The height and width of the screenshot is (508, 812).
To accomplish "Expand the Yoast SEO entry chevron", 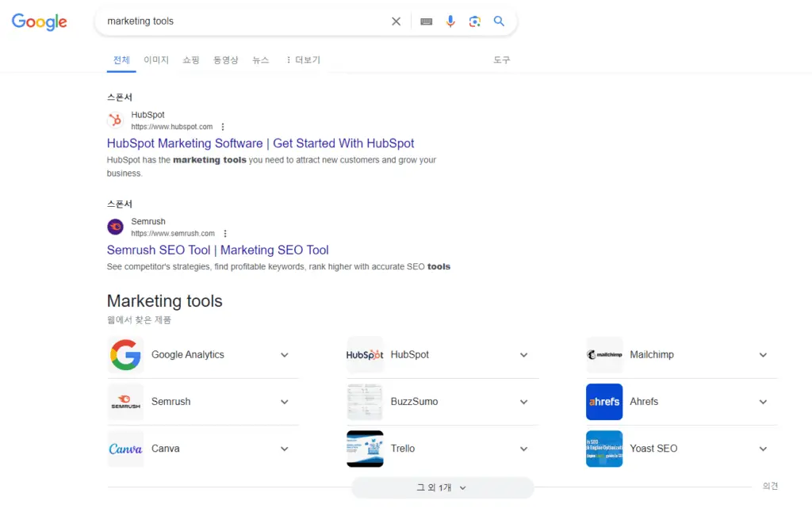I will (763, 449).
